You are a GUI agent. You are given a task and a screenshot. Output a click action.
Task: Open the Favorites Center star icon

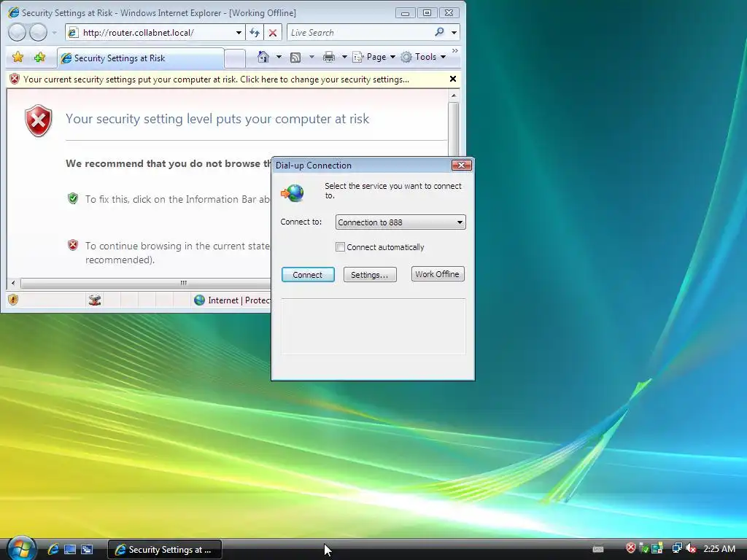click(18, 58)
